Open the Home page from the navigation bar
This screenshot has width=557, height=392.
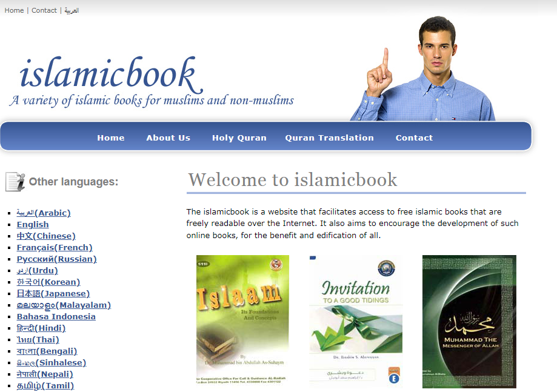(x=110, y=138)
